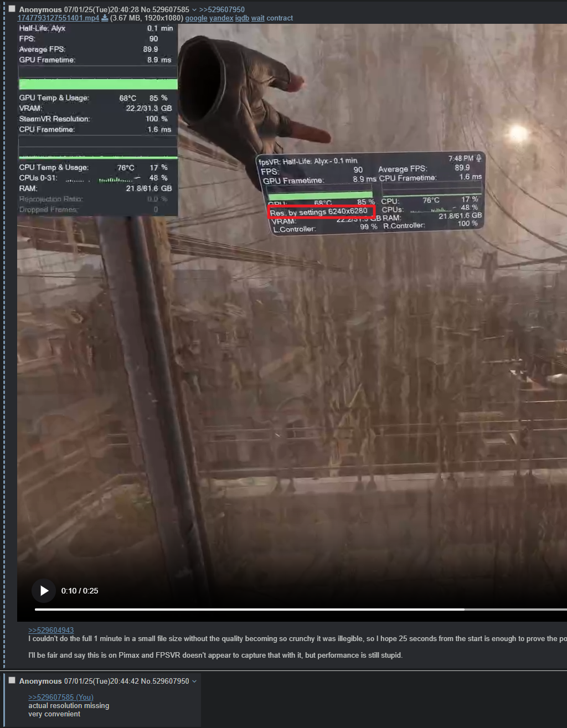Follow quote link >>529607585 (You)

coord(61,697)
